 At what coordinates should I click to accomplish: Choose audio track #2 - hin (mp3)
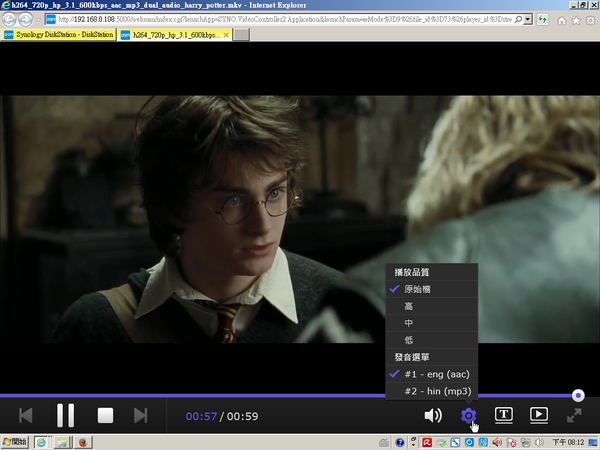coord(432,391)
